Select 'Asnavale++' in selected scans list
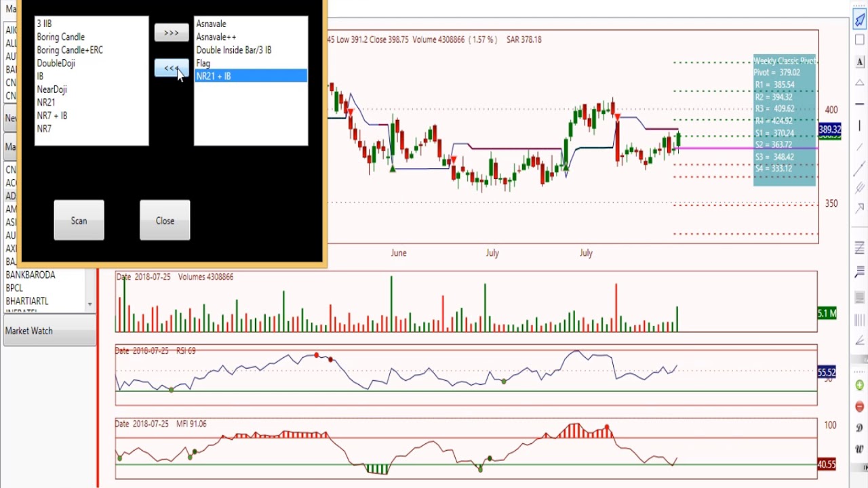 coord(251,37)
